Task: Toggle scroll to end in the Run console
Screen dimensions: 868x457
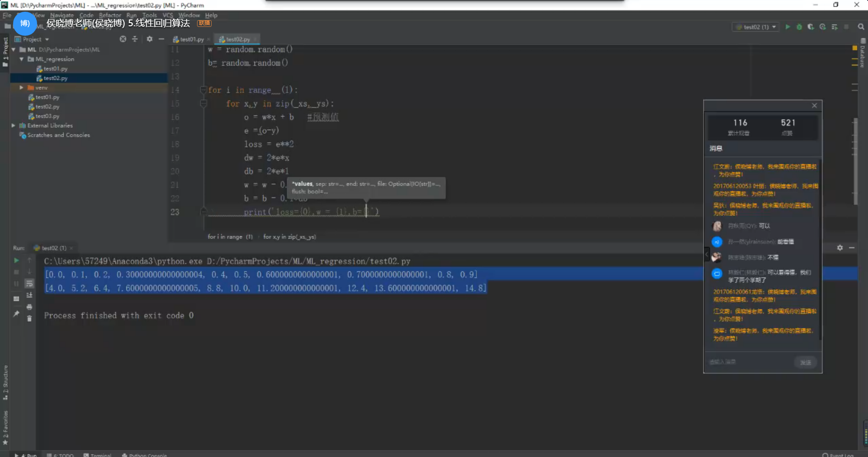Action: tap(29, 295)
